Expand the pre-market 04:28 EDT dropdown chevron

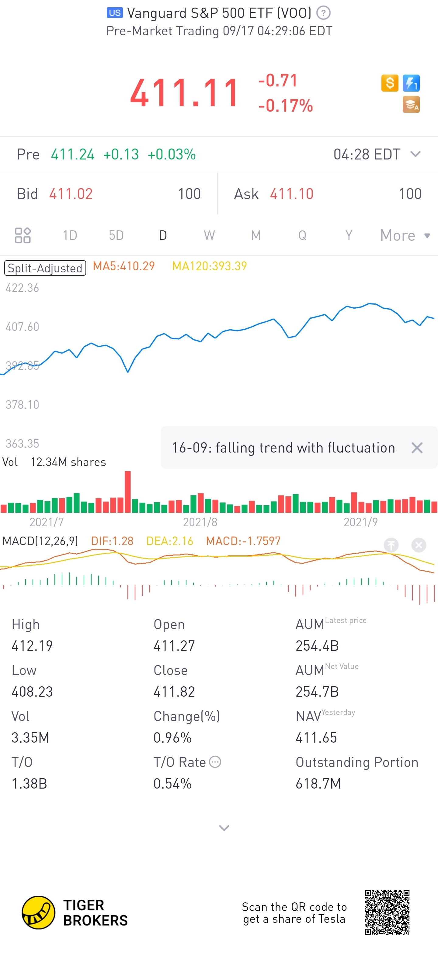pos(415,154)
